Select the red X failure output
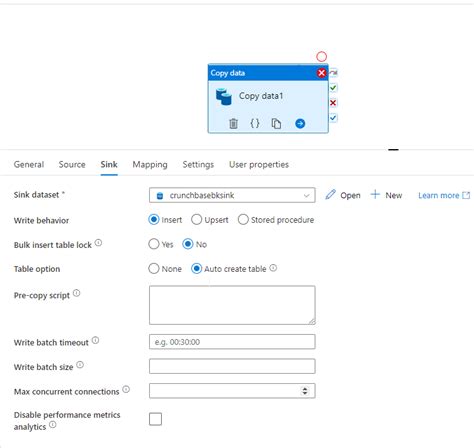 click(x=333, y=103)
